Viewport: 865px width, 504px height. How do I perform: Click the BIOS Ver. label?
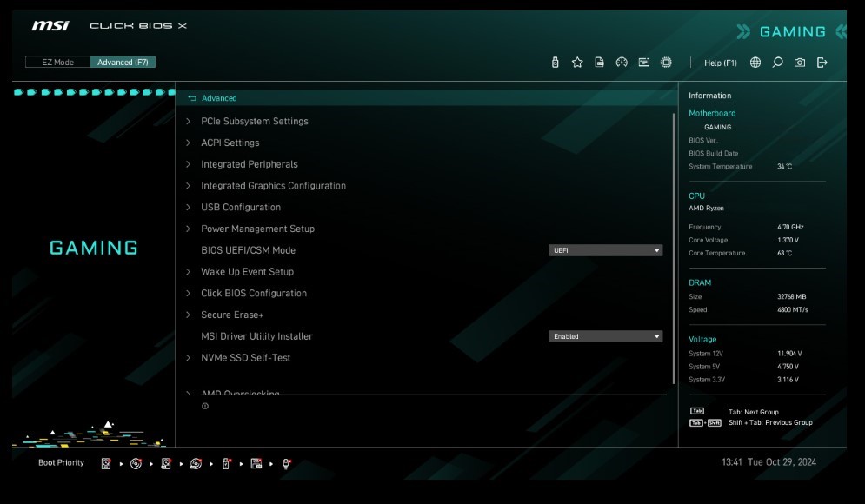coord(702,140)
